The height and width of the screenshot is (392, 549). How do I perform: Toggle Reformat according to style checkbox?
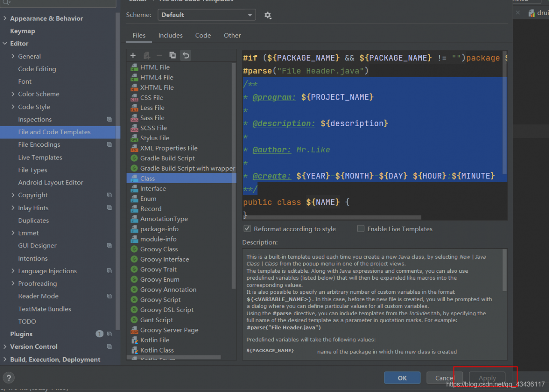click(x=247, y=229)
